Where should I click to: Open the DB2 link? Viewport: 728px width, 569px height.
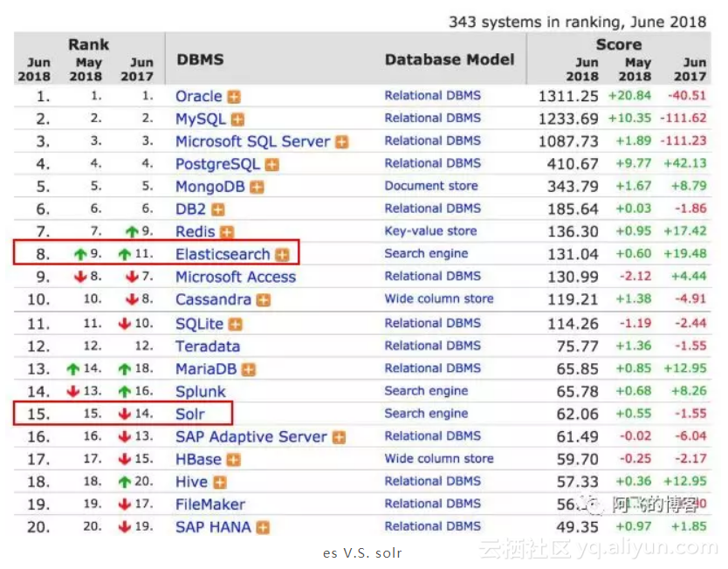tap(190, 209)
